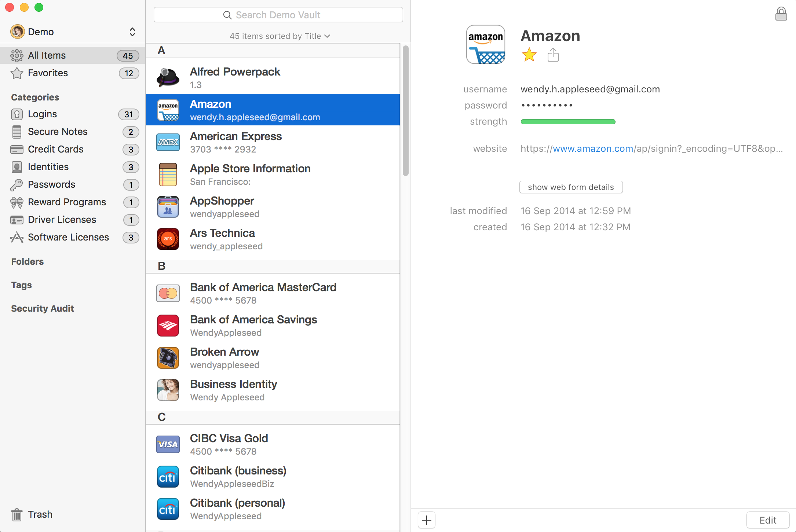Click the AppShopper icon
The image size is (796, 532).
point(168,207)
